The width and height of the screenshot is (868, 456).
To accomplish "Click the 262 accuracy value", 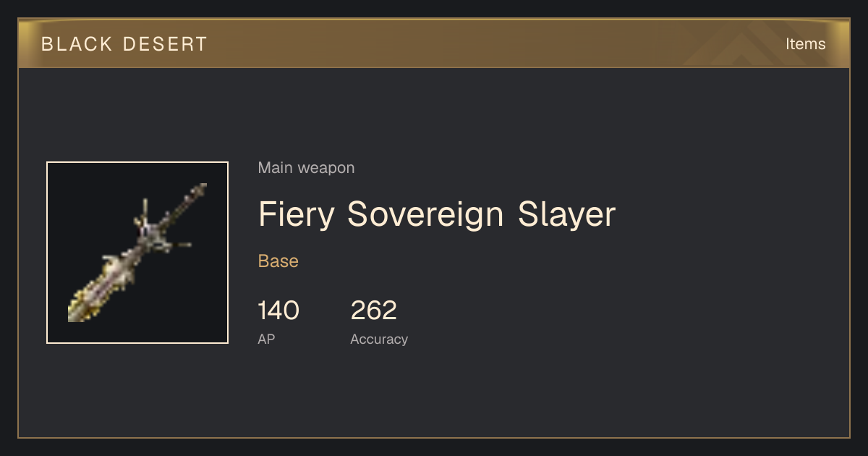I will pyautogui.click(x=374, y=311).
